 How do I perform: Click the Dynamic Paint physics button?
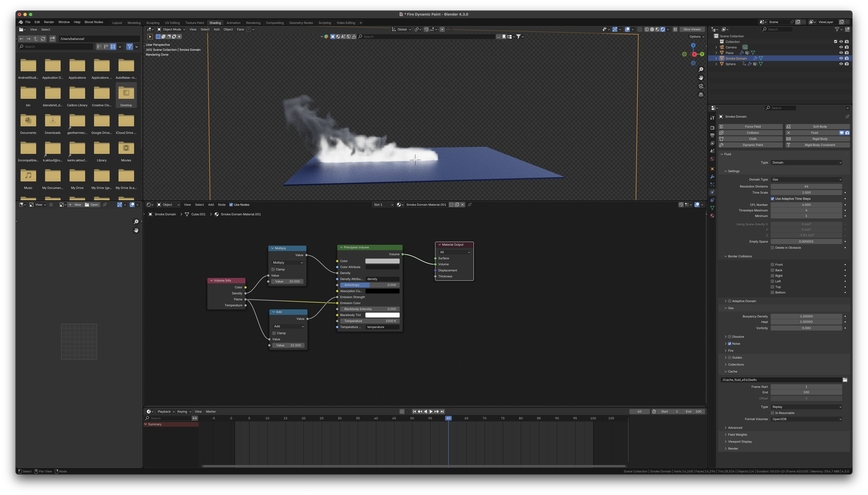pyautogui.click(x=750, y=145)
